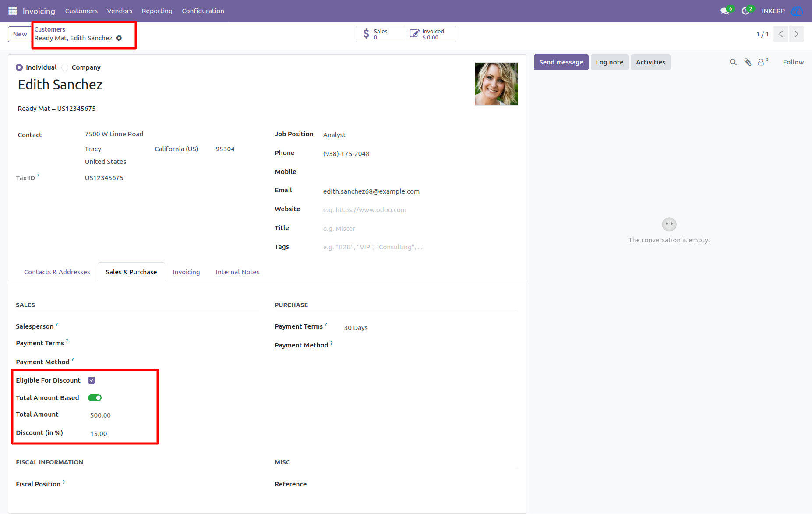The width and height of the screenshot is (812, 514).
Task: Open the activities clock icon with badge 2
Action: click(746, 11)
